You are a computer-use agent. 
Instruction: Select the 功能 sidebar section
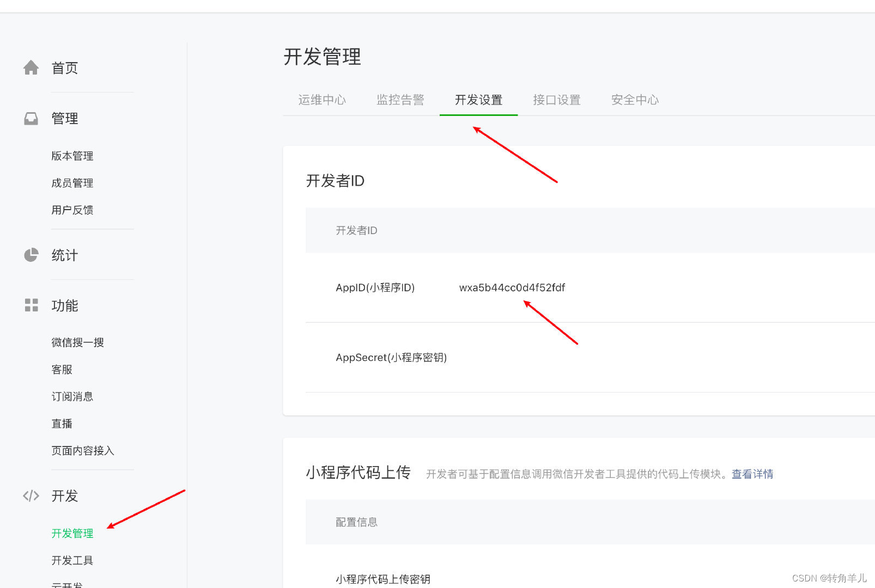coord(65,305)
